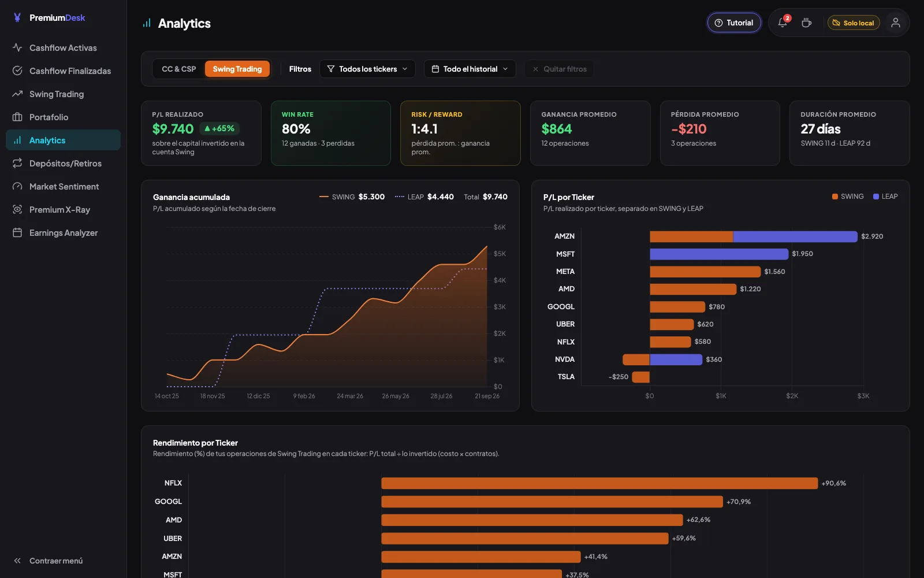
Task: Go to Market Sentiment
Action: point(63,186)
